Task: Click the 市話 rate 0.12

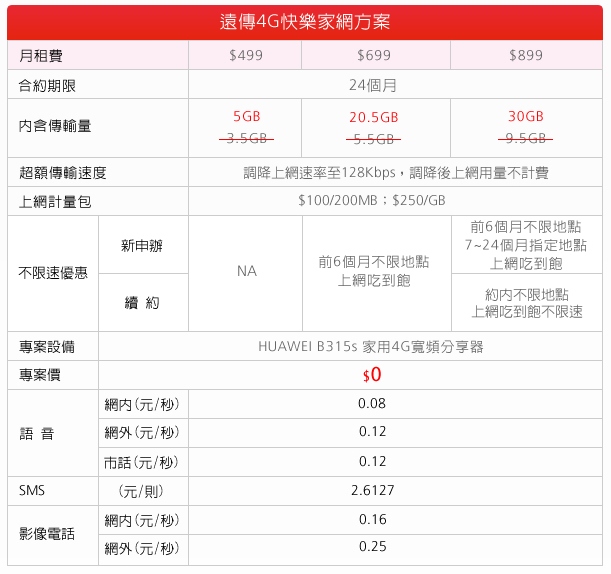Action: [x=373, y=461]
